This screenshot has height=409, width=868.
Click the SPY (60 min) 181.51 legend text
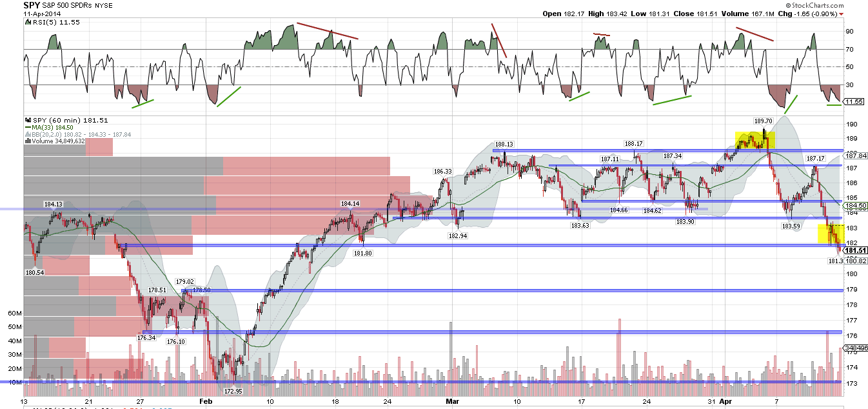click(x=69, y=120)
